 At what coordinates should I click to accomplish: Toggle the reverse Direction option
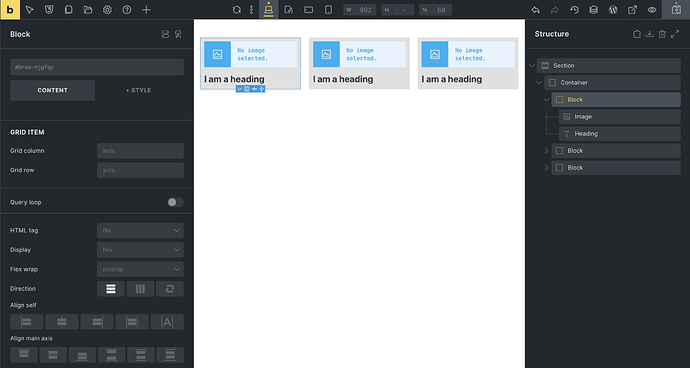[170, 289]
